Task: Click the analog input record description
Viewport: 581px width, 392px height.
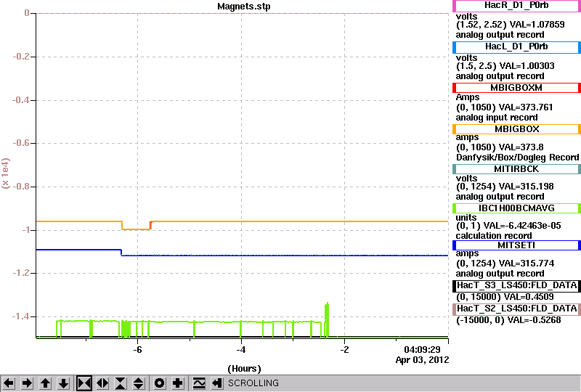Action: pyautogui.click(x=497, y=118)
